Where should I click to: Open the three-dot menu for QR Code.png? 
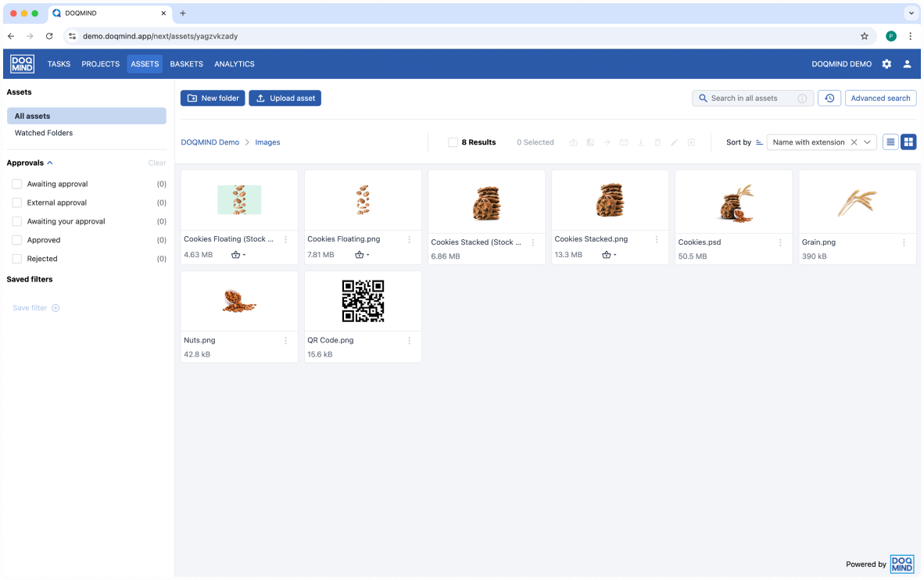[x=410, y=341]
